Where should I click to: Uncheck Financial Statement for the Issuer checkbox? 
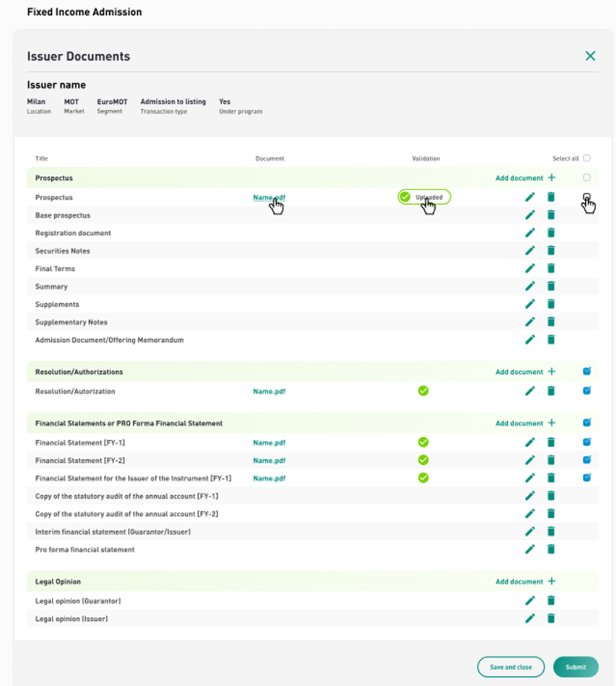coord(587,477)
